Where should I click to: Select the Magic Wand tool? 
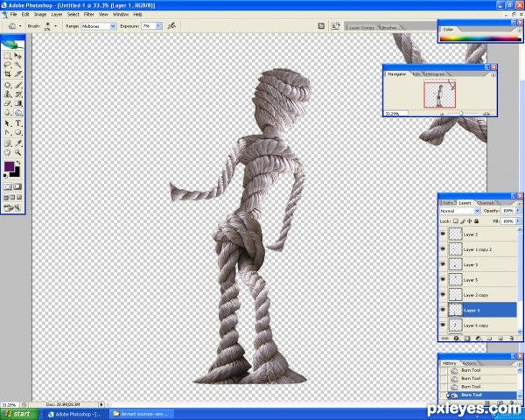pos(17,65)
